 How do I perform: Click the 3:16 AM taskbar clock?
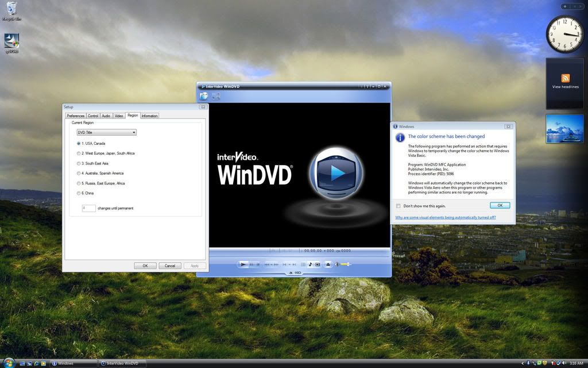576,363
